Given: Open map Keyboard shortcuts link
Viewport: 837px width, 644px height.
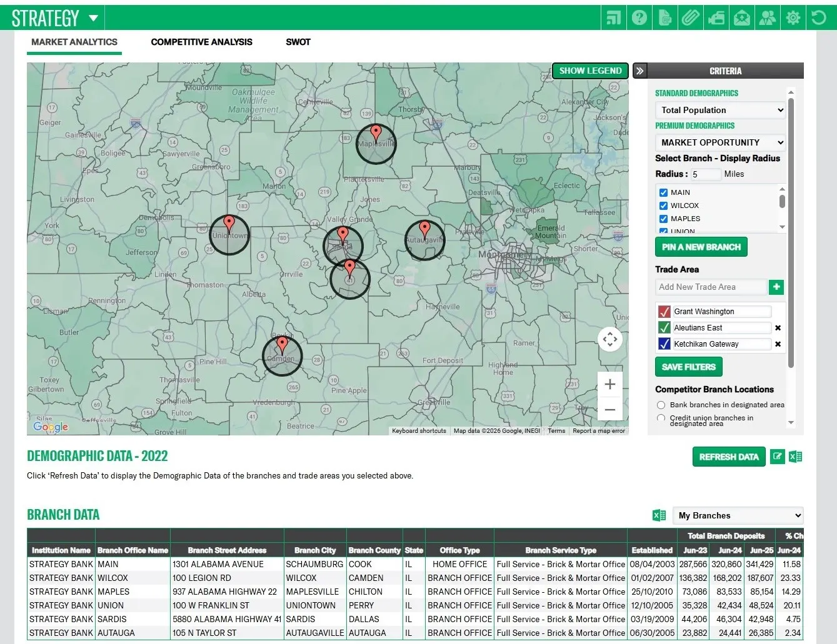Looking at the screenshot, I should click(419, 431).
